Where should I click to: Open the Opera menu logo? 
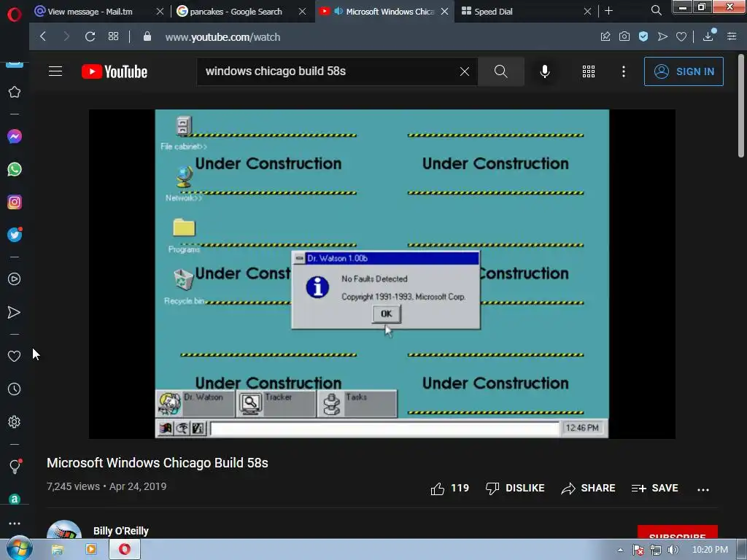15,15
